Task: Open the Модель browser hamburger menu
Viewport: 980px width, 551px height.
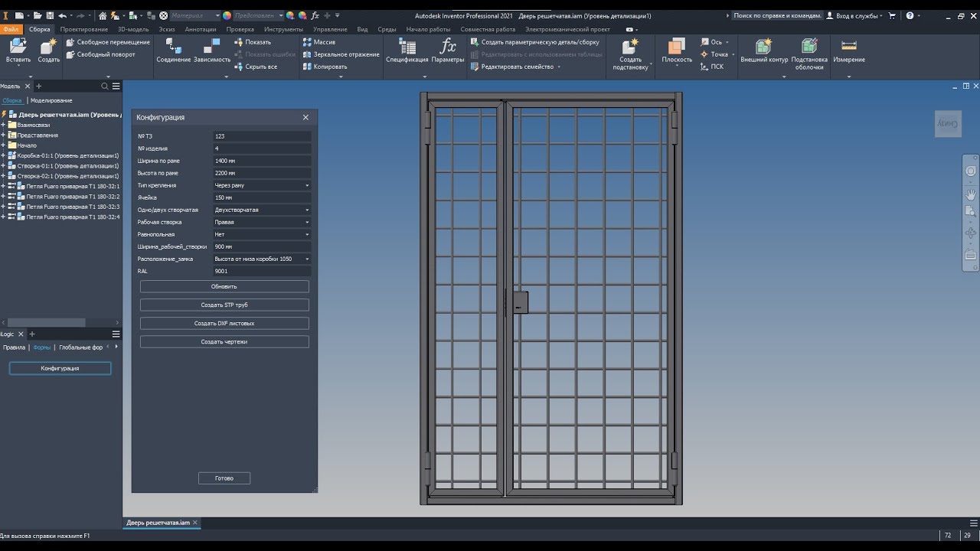Action: (116, 86)
